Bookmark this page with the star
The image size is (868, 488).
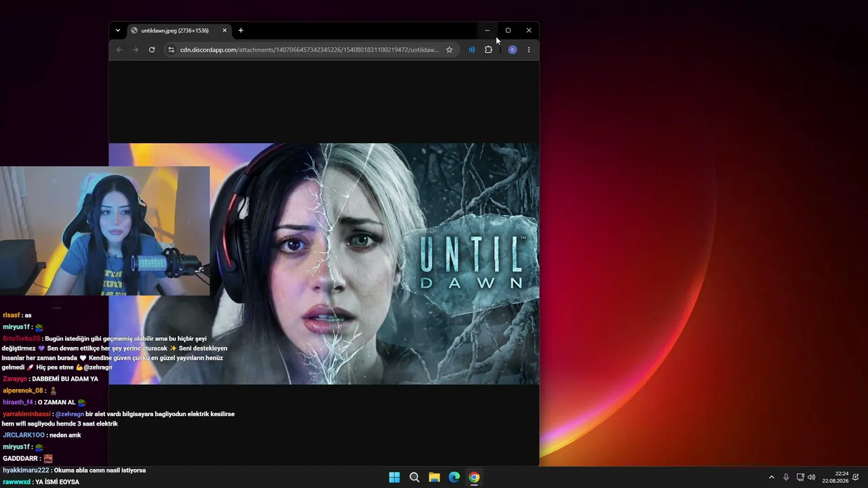[x=449, y=49]
